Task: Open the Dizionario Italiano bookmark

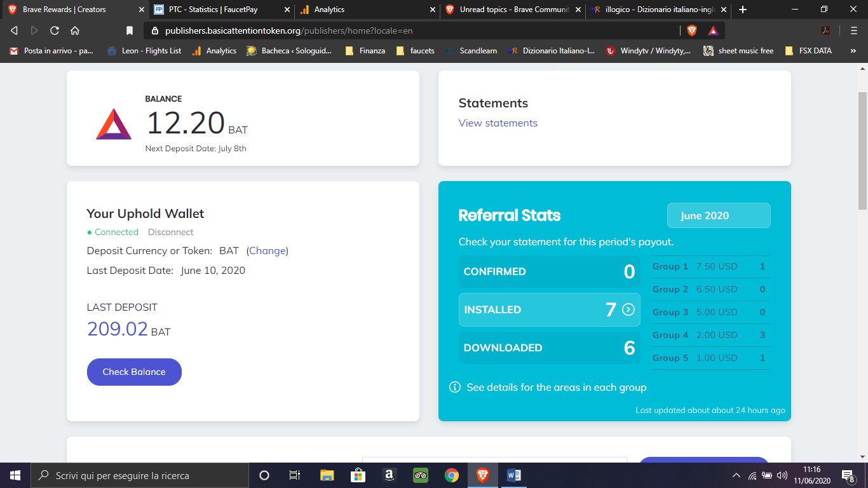Action: tap(552, 51)
